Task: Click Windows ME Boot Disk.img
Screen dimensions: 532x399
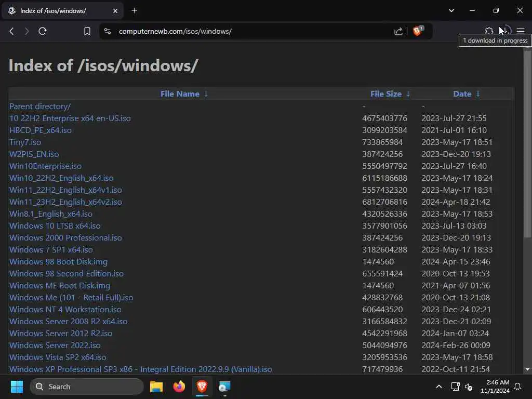Action: [60, 286]
